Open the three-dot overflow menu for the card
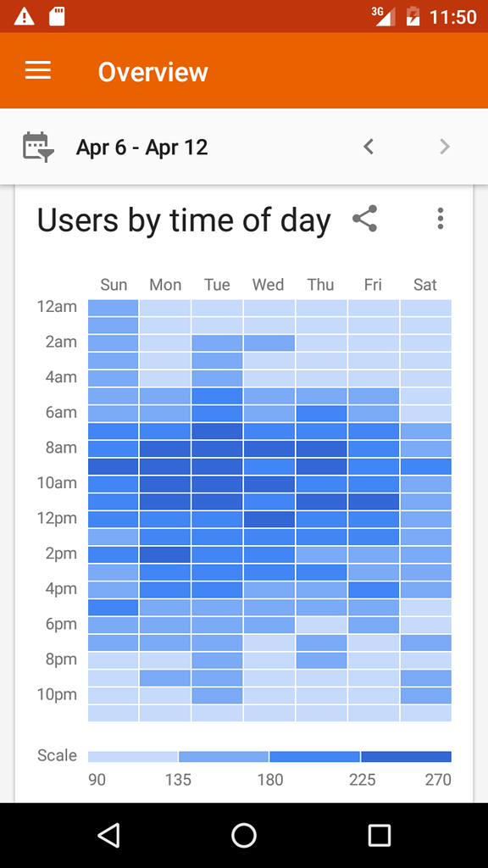The width and height of the screenshot is (488, 868). pyautogui.click(x=441, y=219)
